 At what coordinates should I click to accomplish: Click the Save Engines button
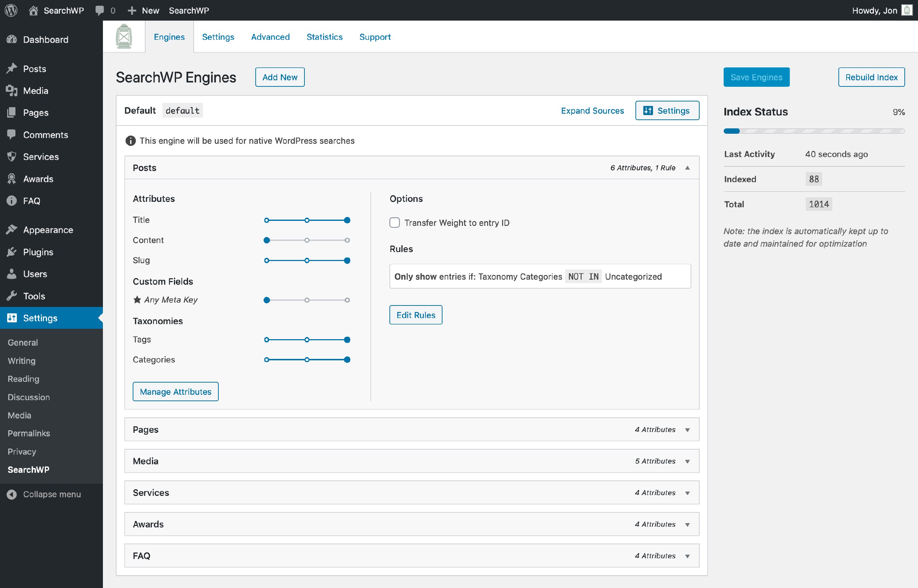click(757, 77)
